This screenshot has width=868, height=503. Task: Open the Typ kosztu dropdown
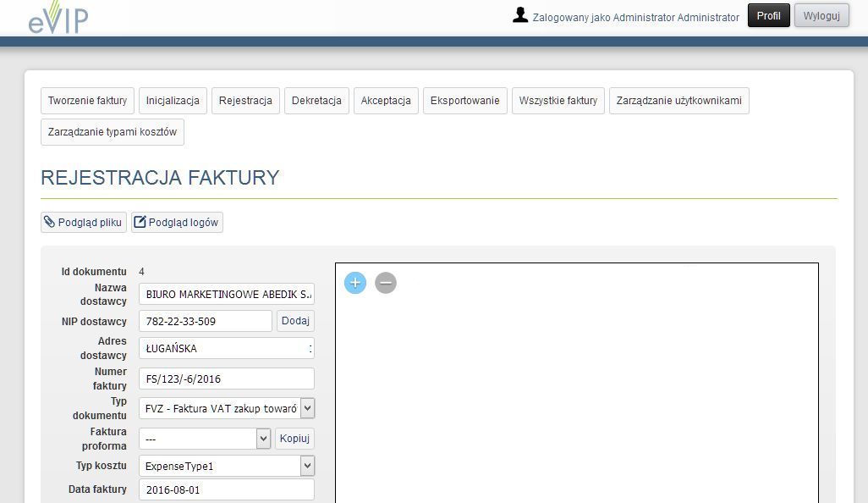[x=307, y=466]
